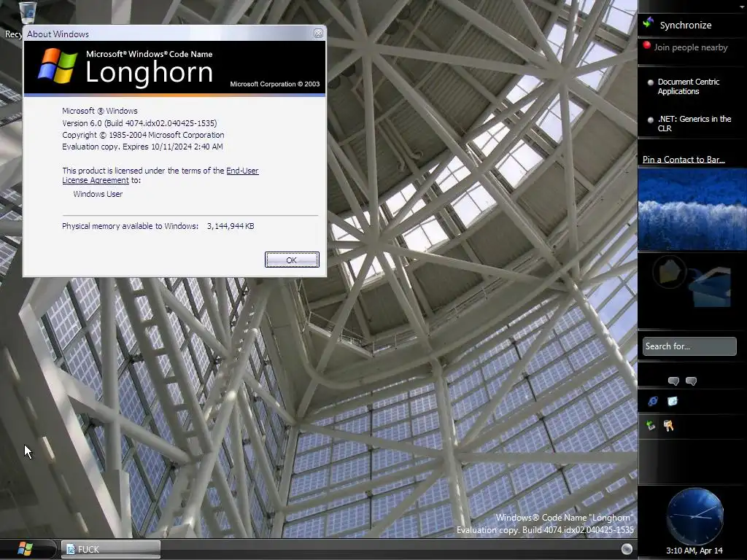Image resolution: width=747 pixels, height=560 pixels.
Task: Click the green arrow tray icon in the sidebar
Action: click(x=651, y=425)
